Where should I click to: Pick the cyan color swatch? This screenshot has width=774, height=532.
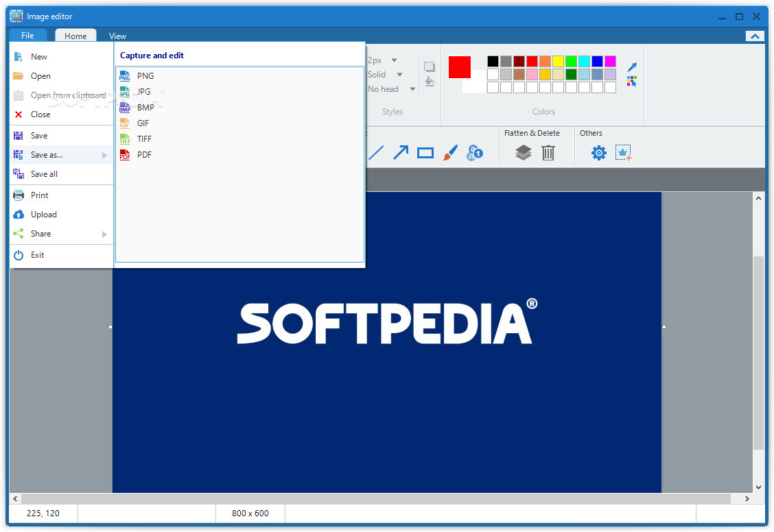point(584,61)
